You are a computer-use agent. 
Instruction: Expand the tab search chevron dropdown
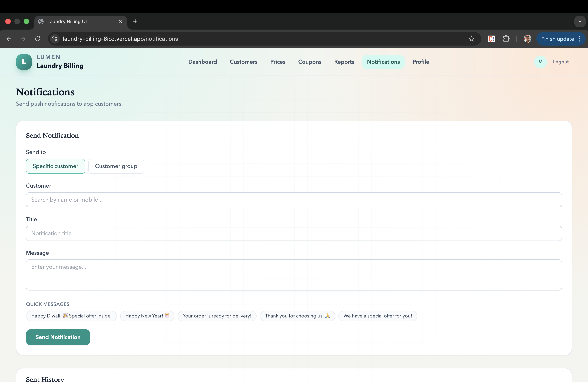[580, 21]
